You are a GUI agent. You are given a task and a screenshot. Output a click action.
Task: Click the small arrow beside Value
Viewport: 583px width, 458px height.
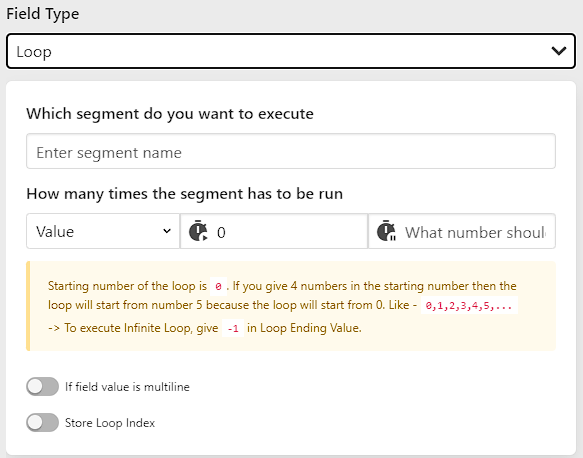[x=167, y=231]
